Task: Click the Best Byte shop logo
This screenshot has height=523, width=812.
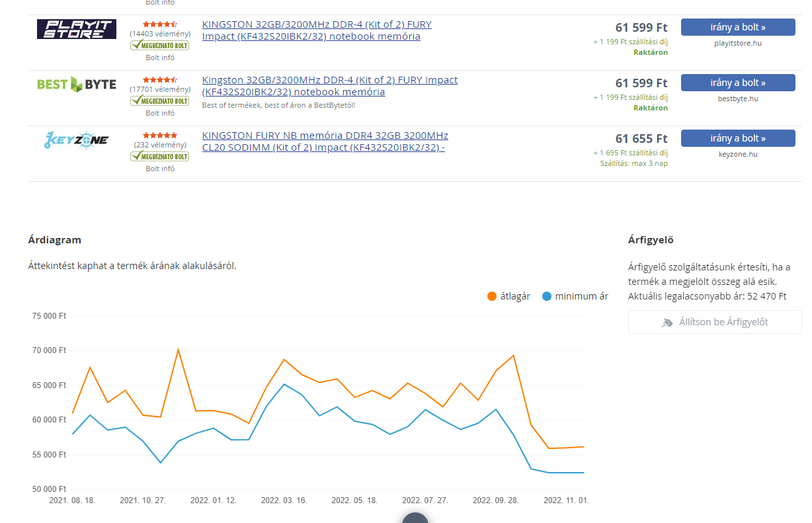Action: pyautogui.click(x=77, y=85)
